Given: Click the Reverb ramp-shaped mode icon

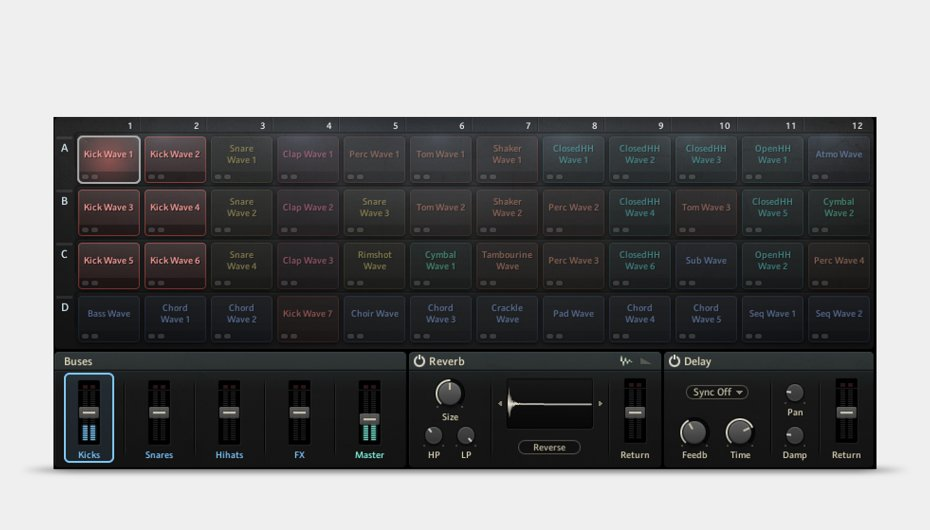Looking at the screenshot, I should 645,361.
